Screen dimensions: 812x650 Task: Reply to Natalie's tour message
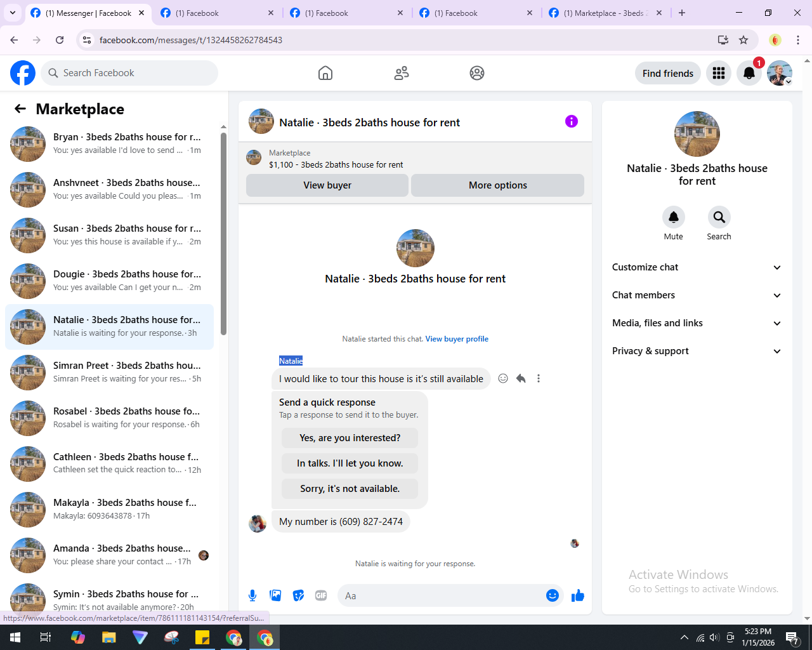[x=521, y=378]
